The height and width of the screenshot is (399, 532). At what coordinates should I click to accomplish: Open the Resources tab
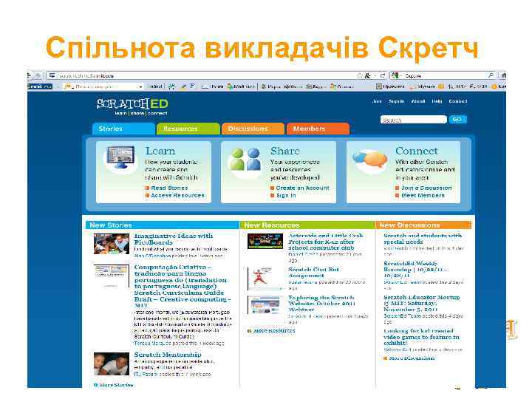point(188,129)
